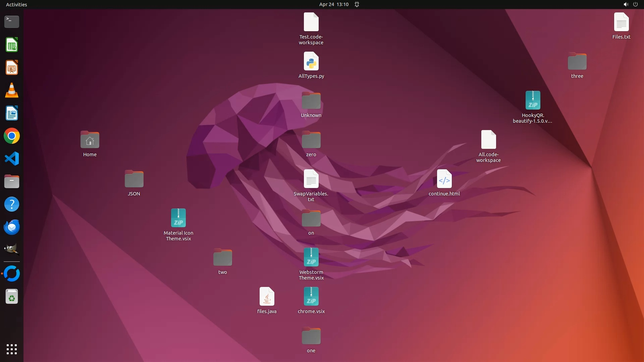Open Thunderbird mail client

[12, 227]
